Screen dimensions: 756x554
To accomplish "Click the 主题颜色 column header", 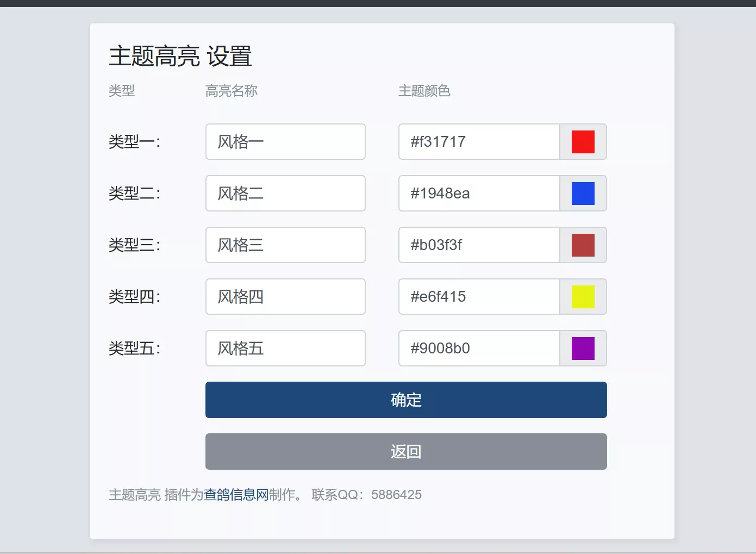I will (424, 91).
